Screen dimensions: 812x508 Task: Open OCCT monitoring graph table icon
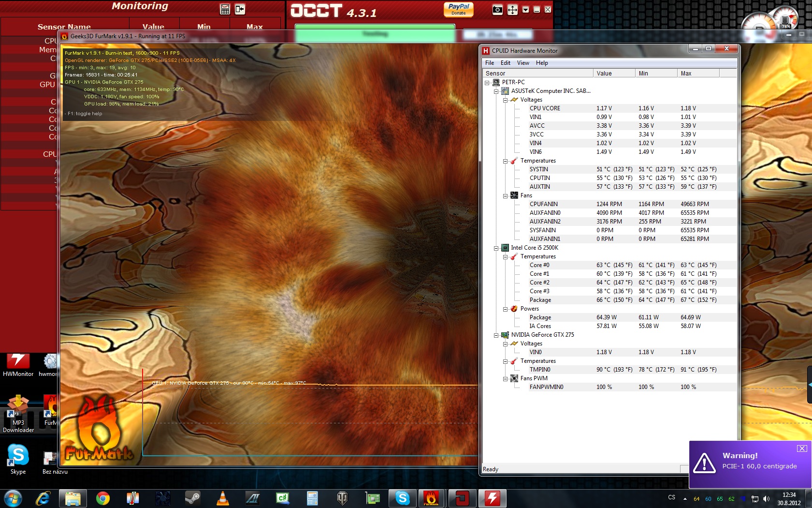pos(225,9)
